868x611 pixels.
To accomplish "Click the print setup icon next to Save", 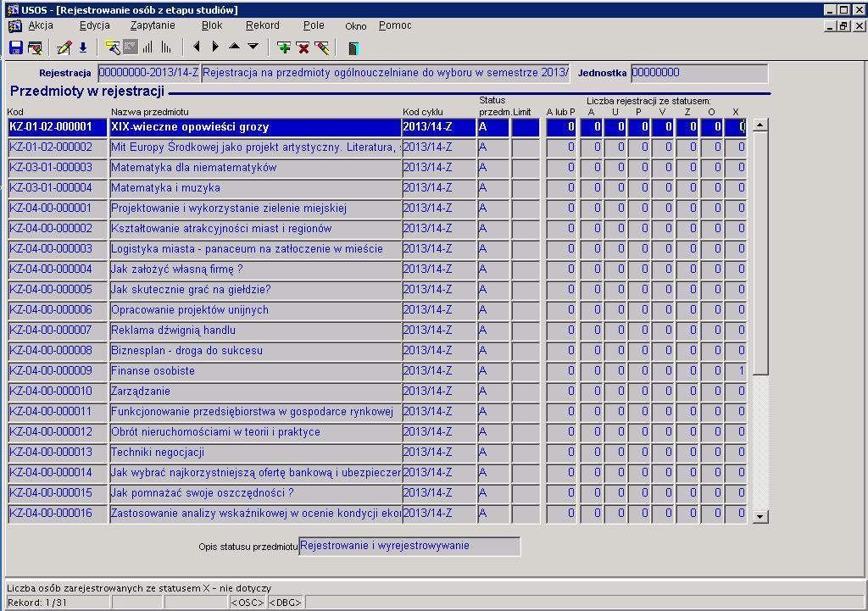I will pos(35,47).
